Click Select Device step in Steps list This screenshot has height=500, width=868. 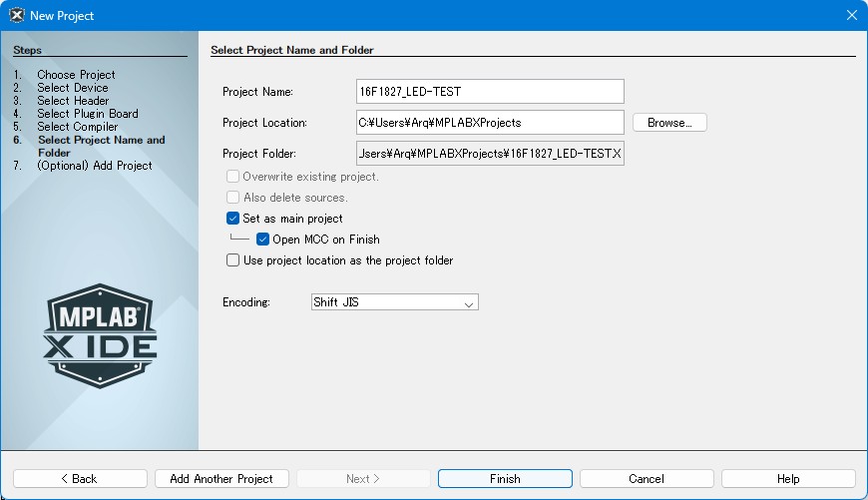(x=73, y=88)
